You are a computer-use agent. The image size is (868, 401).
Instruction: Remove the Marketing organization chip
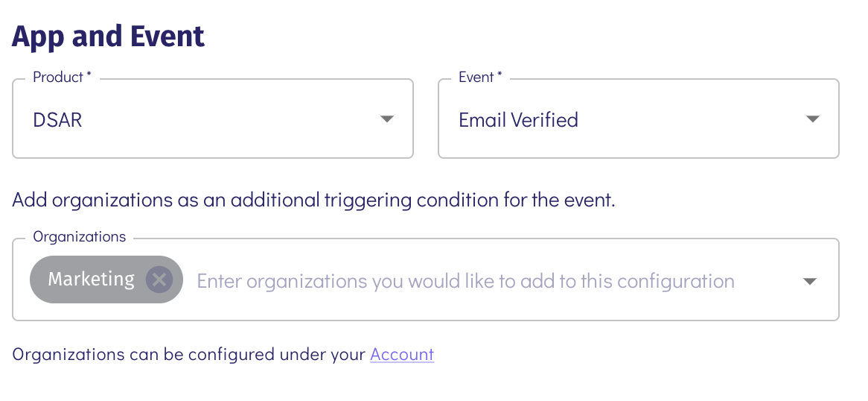[159, 280]
